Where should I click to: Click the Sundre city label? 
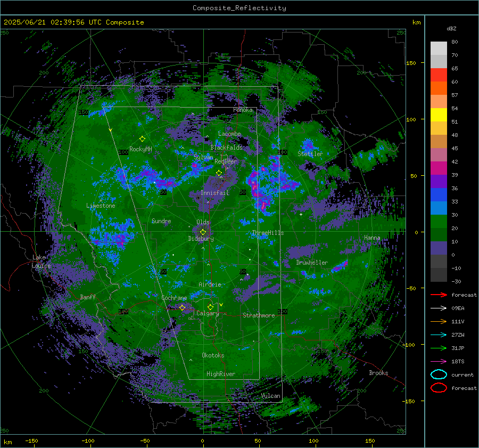(x=161, y=221)
